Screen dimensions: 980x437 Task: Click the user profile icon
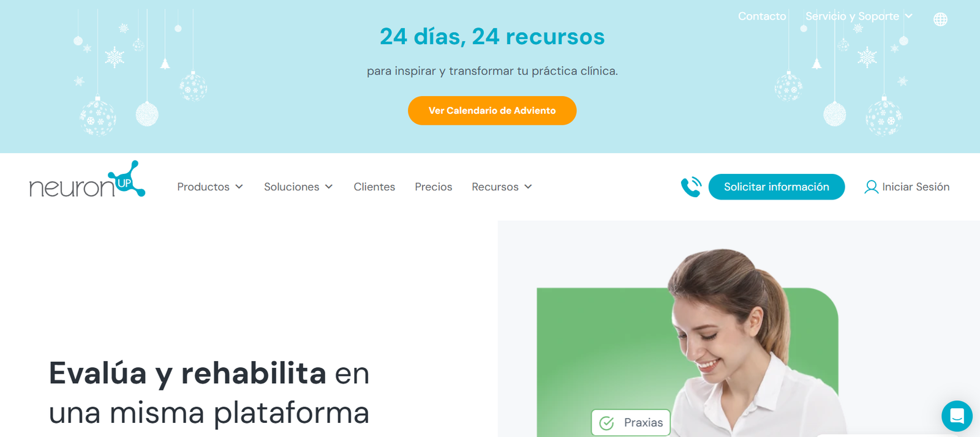(x=871, y=187)
